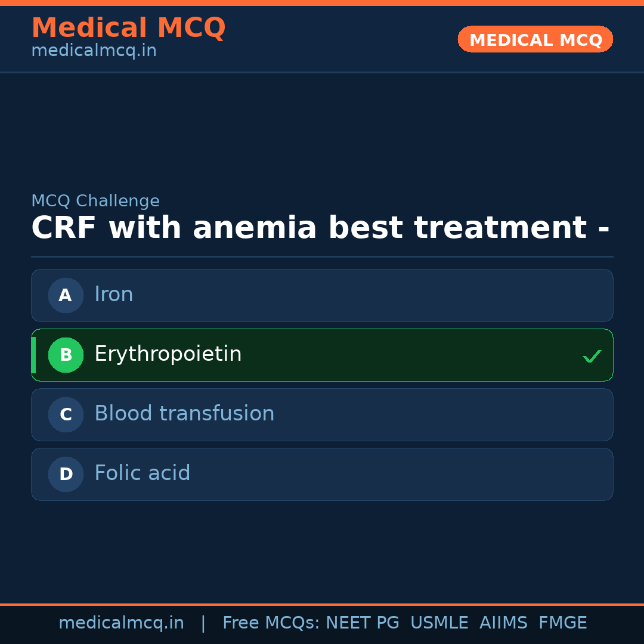Screen dimensions: 644x644
Task: Click the green checkmark on Erythropoietin
Action: [592, 356]
